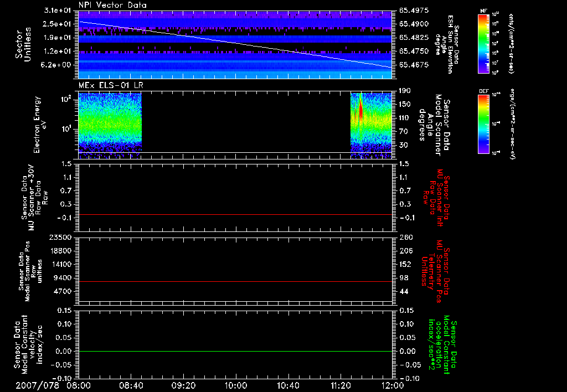Click the NPI Vector Data panel title

[112, 5]
